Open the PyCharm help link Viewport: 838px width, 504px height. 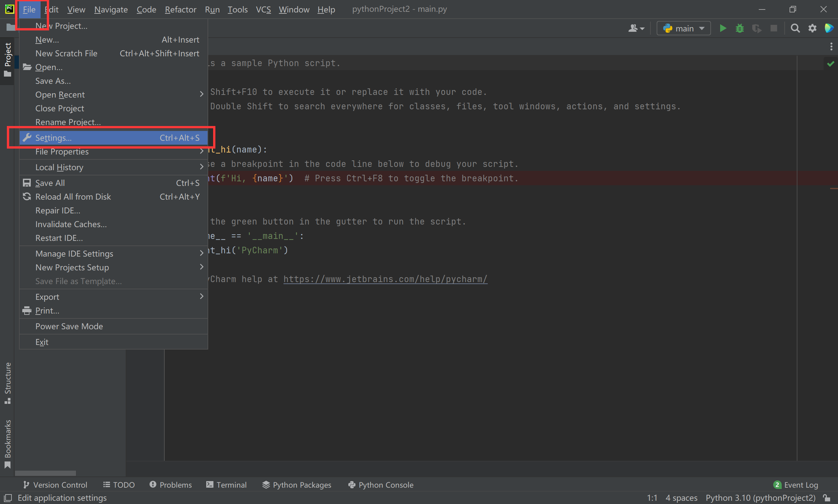click(x=385, y=279)
